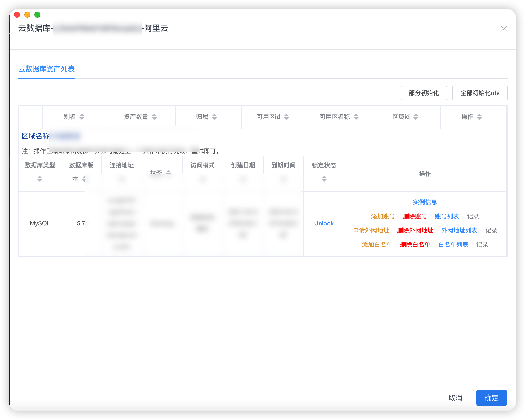The image size is (525, 420).
Task: Click the 添加账号 link
Action: click(x=383, y=216)
